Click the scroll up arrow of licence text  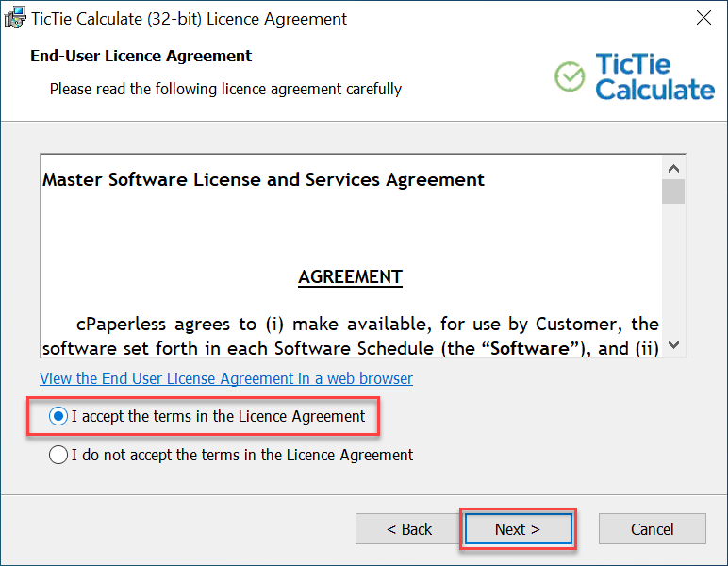pyautogui.click(x=673, y=169)
